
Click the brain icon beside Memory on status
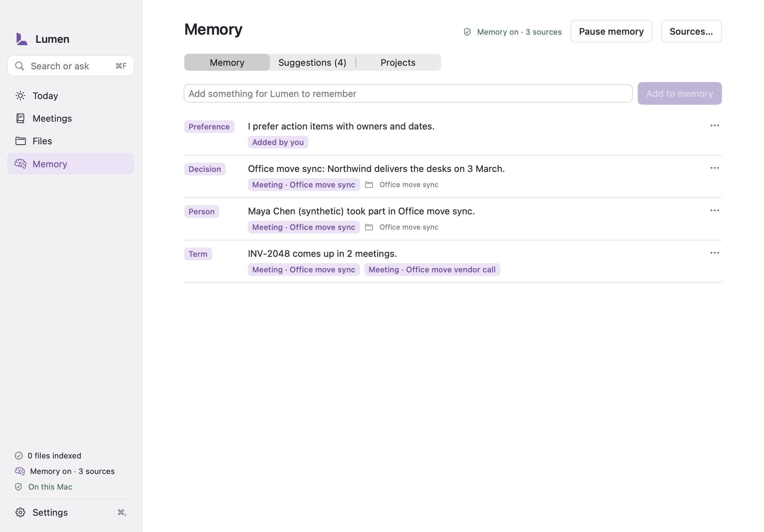coord(20,471)
